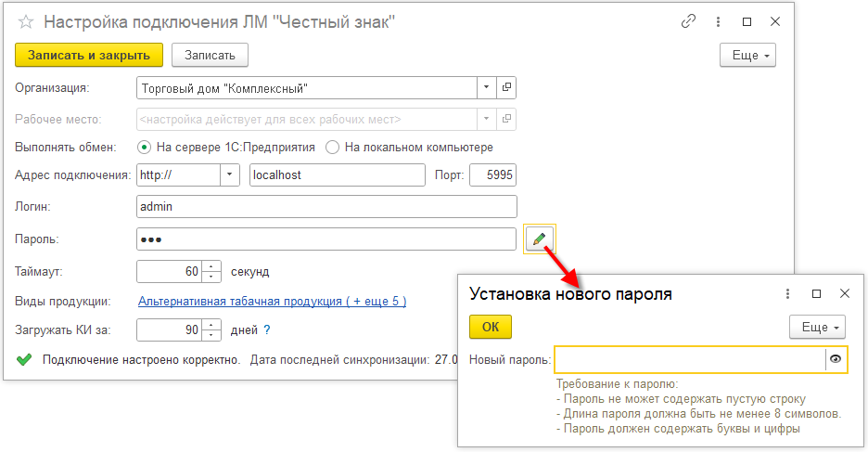Open Организация record with the open-form icon
Screen dimensions: 868x452
point(506,88)
